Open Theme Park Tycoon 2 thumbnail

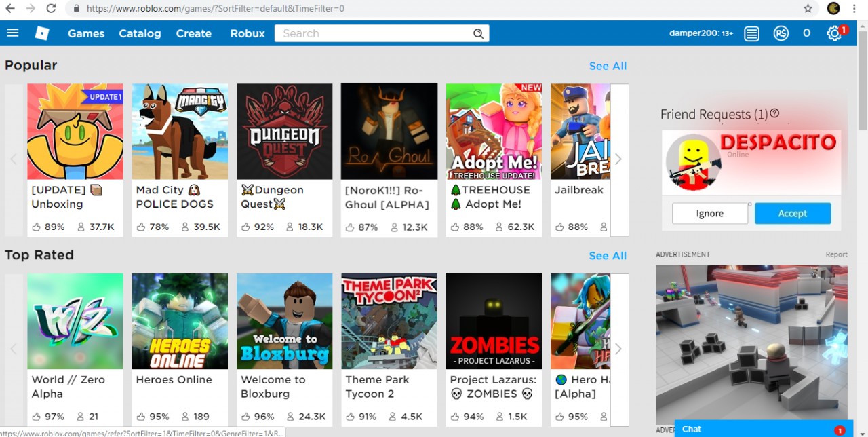pyautogui.click(x=389, y=322)
